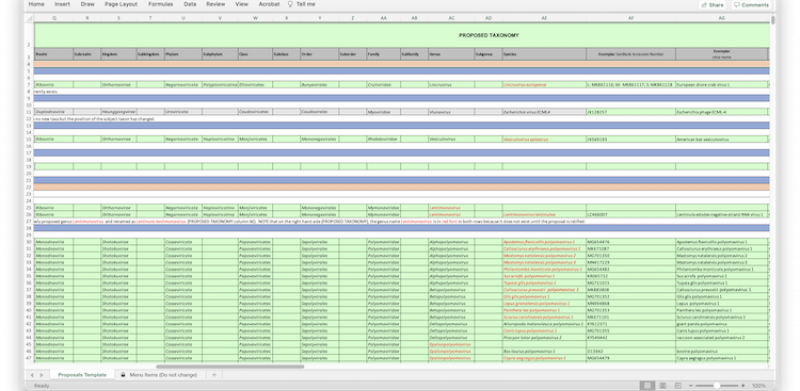This screenshot has height=391, width=800.
Task: Open the Review ribbon tab
Action: tap(216, 4)
